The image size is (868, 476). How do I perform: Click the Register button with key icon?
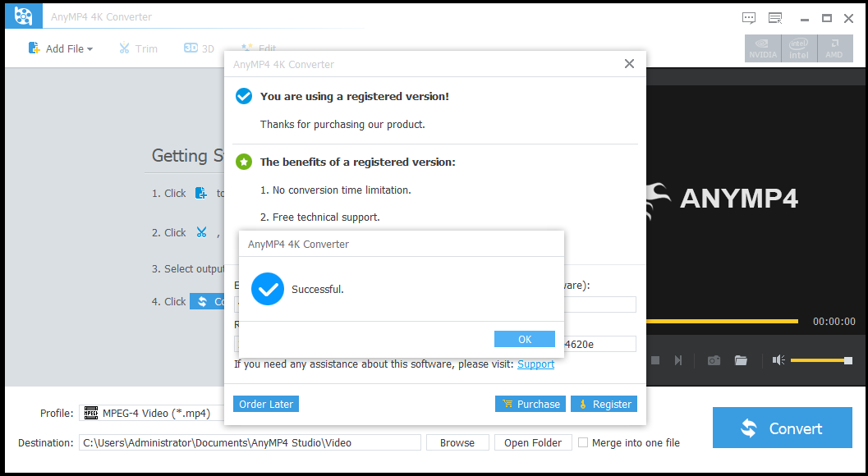click(x=604, y=404)
